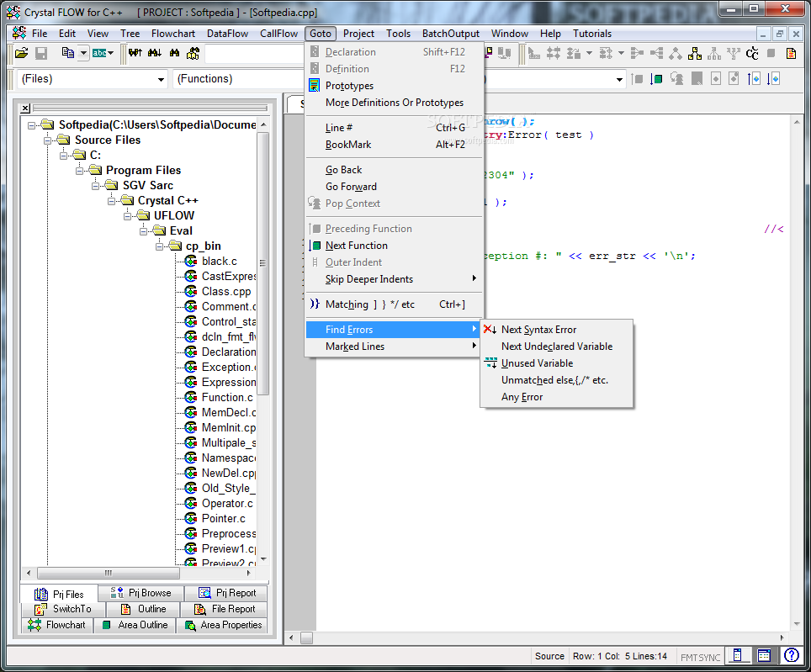Collapse the UFLOW folder node

(127, 215)
